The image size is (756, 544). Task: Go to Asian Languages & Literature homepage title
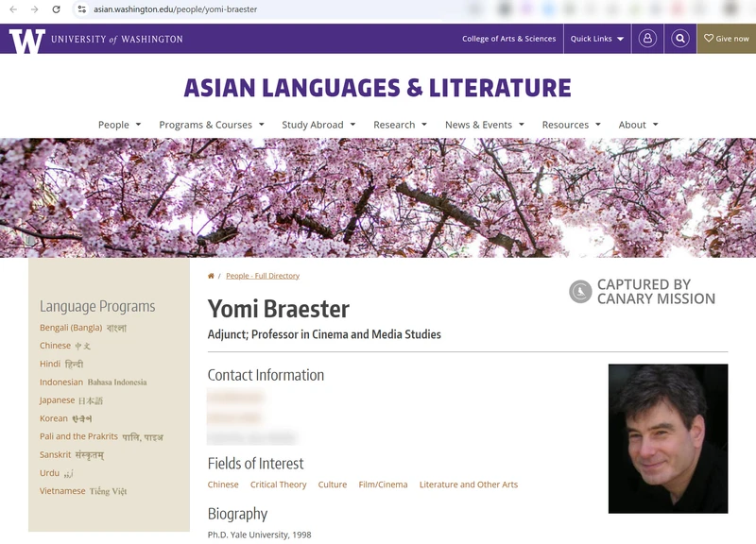(377, 88)
